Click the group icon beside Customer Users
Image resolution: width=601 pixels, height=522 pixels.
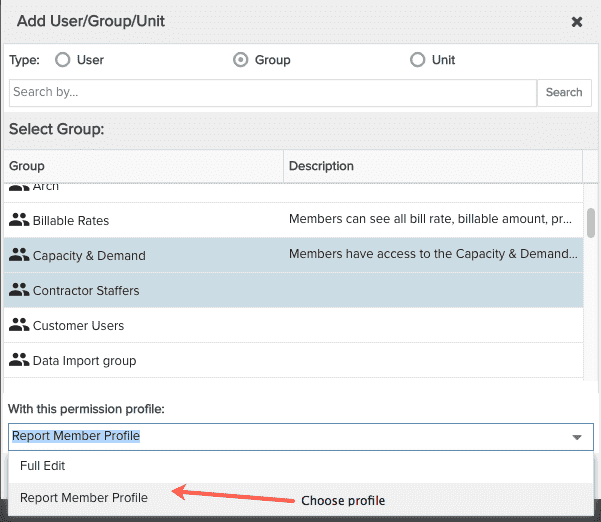(19, 325)
